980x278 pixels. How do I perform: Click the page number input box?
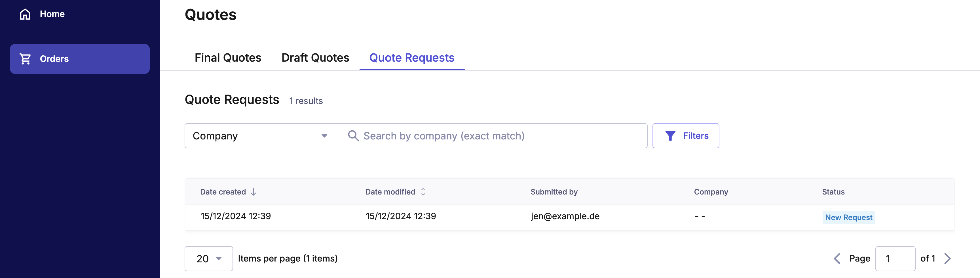coord(895,259)
